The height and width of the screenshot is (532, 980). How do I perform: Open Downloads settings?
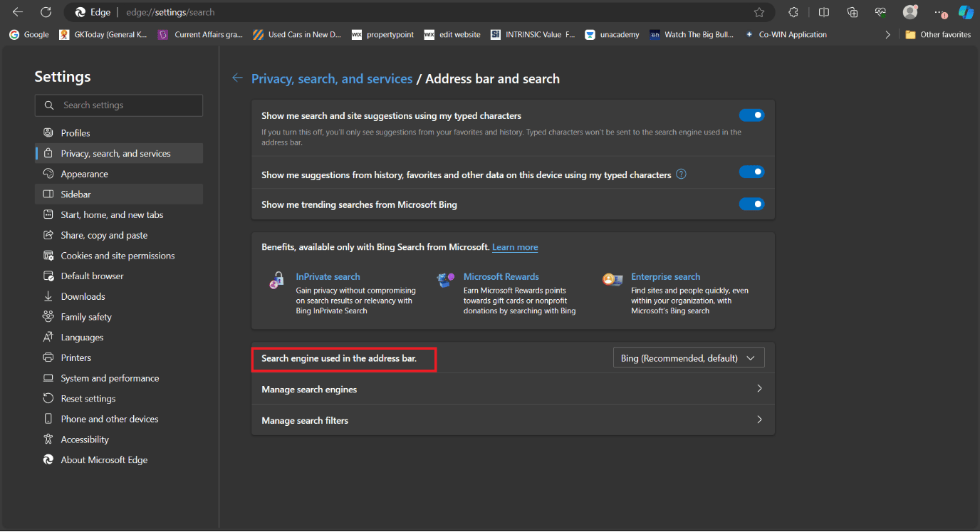click(x=119, y=296)
